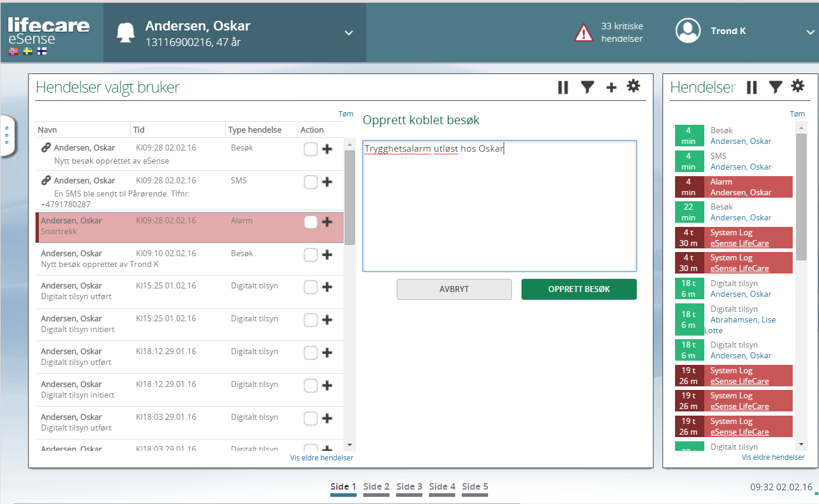Click plus action on Snortrekk alarm row
Viewport: 819px width, 504px height.
click(x=327, y=222)
